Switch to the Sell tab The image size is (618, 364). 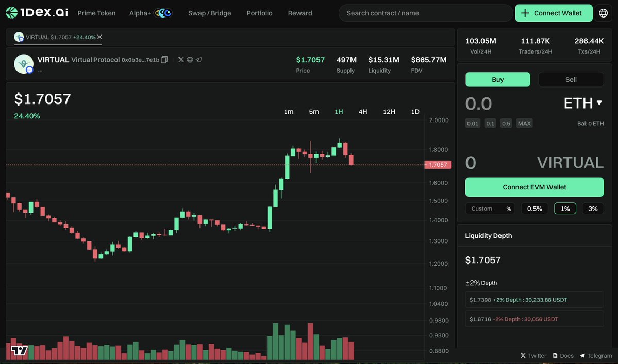pos(571,79)
